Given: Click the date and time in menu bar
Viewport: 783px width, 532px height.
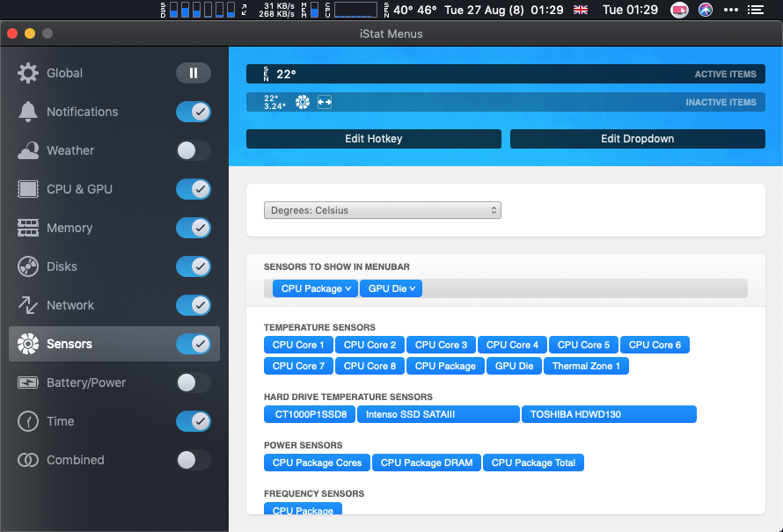Looking at the screenshot, I should (x=503, y=10).
